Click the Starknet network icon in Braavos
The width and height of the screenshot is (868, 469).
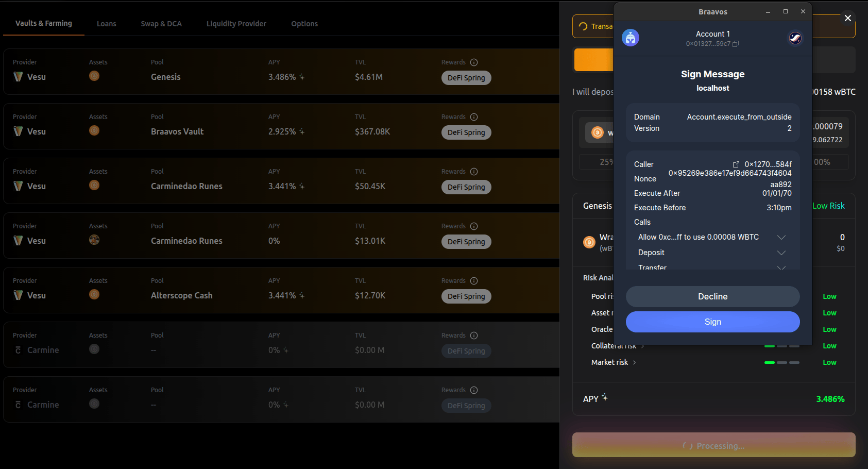pos(795,38)
